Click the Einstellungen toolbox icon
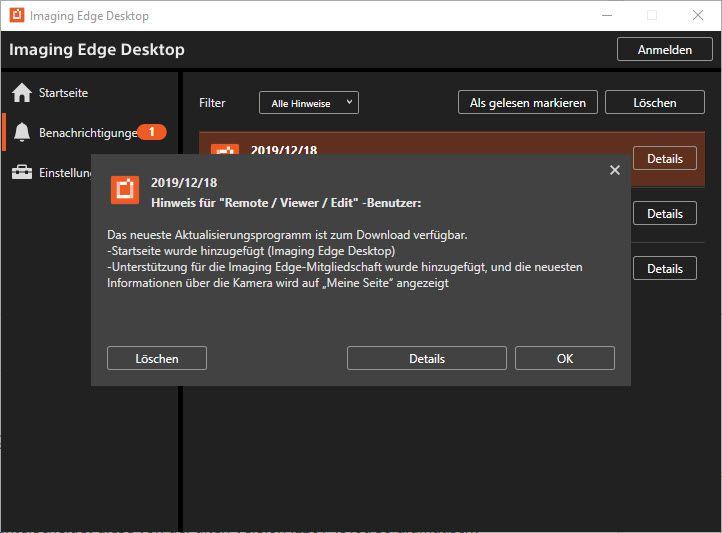Image resolution: width=722 pixels, height=533 pixels. point(22,172)
